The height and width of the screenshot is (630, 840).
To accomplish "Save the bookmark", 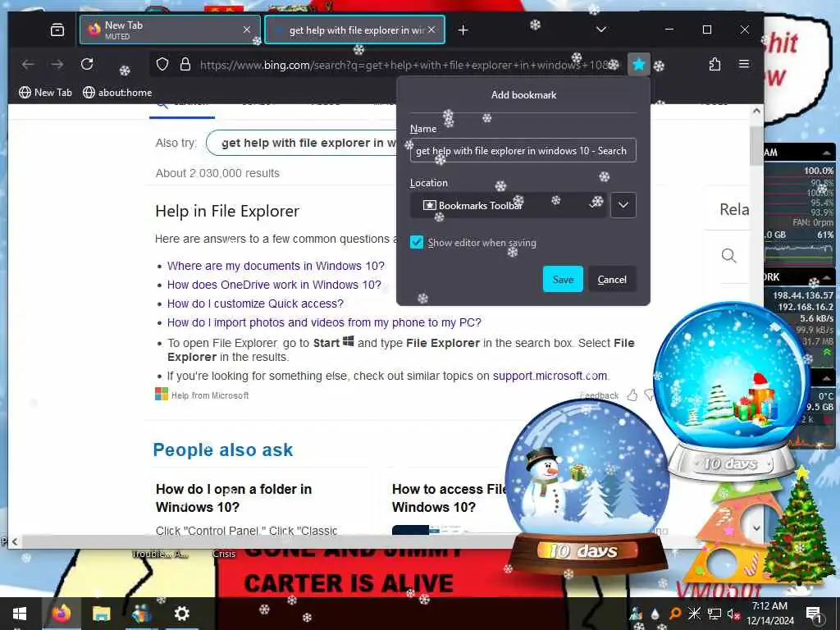I will (x=563, y=279).
